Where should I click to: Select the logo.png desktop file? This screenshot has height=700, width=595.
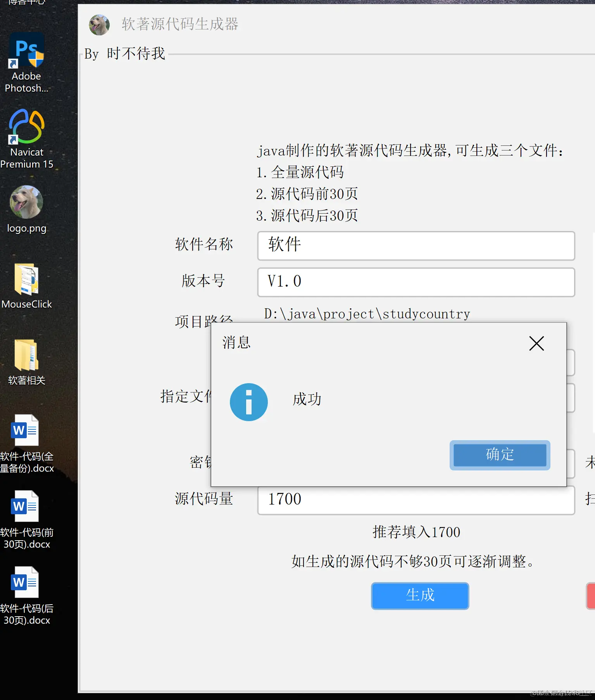point(26,209)
